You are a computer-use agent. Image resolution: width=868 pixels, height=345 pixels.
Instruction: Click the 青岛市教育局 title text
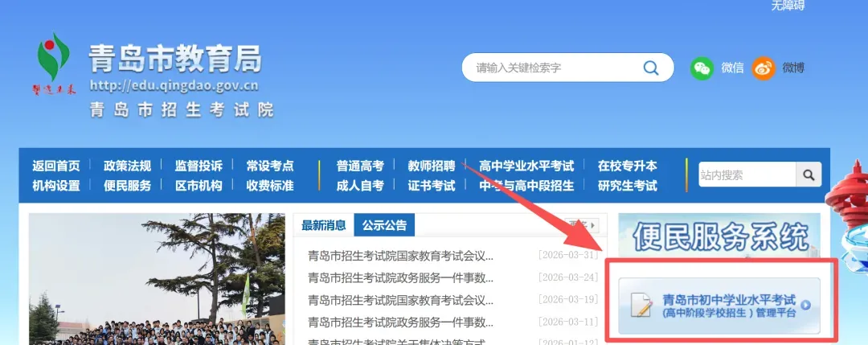[175, 60]
